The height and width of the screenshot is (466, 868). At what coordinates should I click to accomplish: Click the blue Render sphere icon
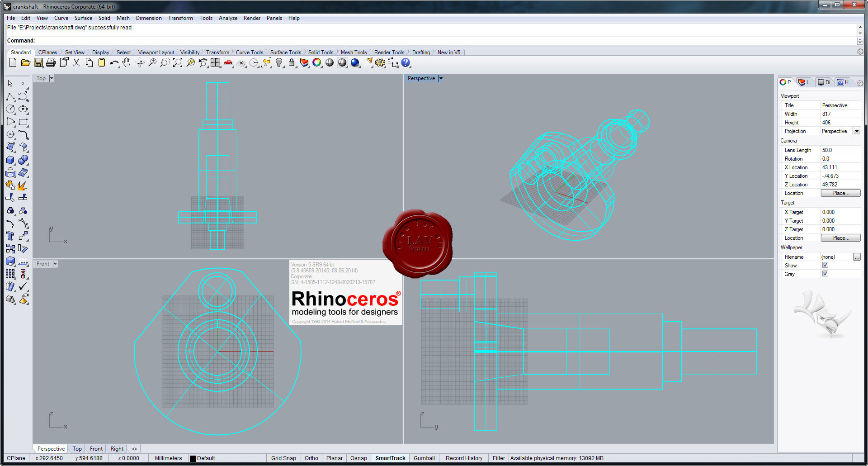pos(355,63)
